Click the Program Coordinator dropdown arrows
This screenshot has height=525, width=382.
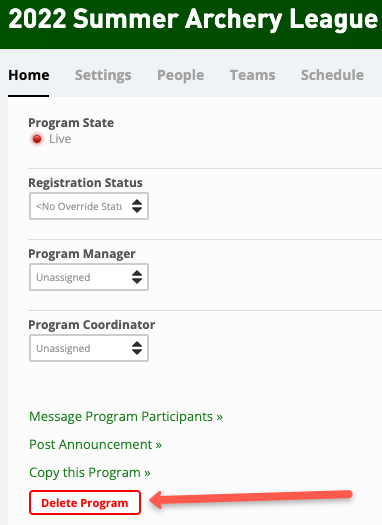(x=137, y=348)
